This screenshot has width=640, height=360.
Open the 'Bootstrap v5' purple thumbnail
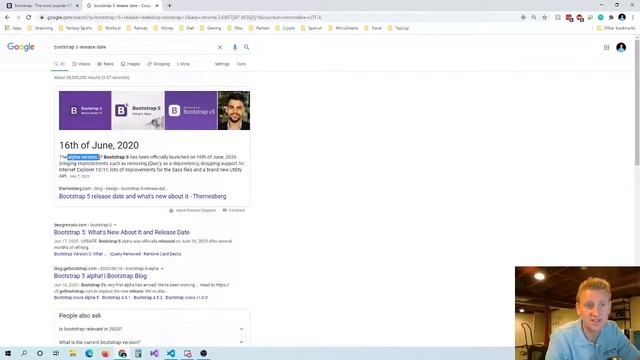coord(191,111)
